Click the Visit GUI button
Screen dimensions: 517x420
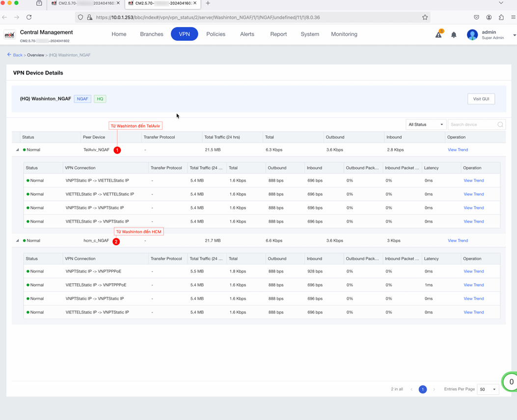[x=481, y=99]
